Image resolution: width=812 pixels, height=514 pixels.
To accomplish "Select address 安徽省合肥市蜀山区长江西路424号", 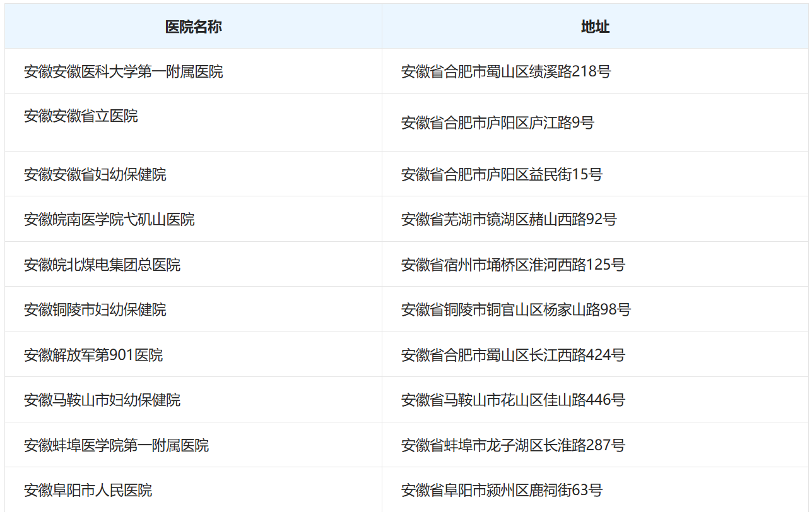I will coord(513,355).
